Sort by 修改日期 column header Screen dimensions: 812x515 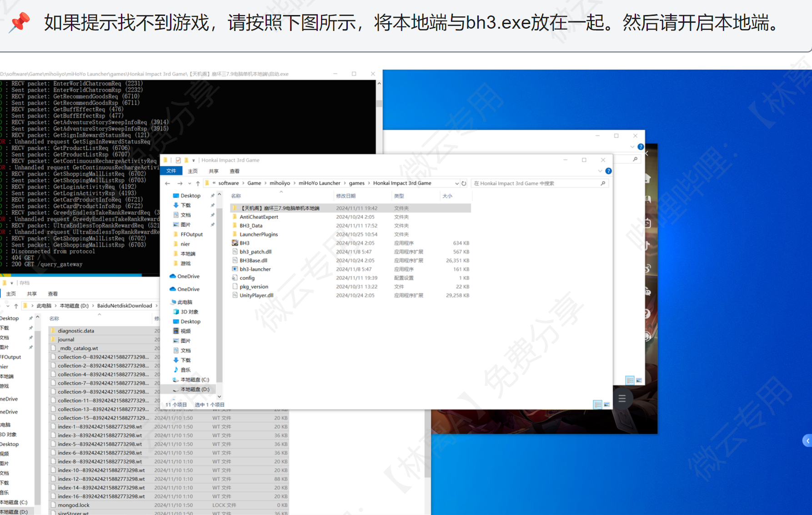(346, 196)
